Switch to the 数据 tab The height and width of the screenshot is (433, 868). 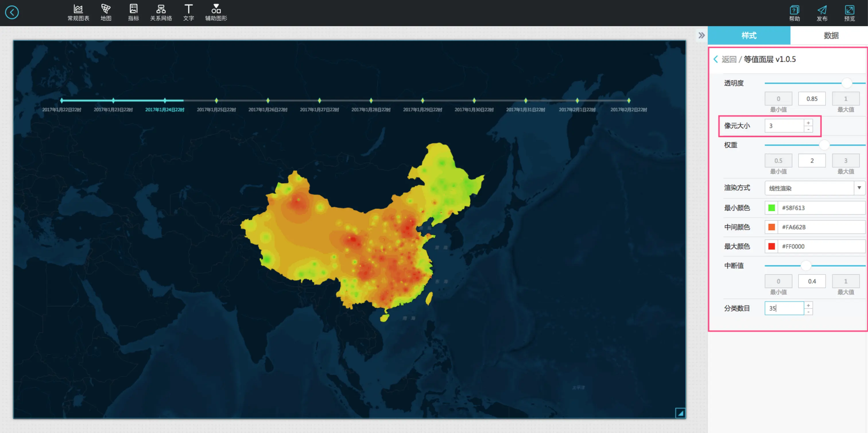click(x=831, y=35)
